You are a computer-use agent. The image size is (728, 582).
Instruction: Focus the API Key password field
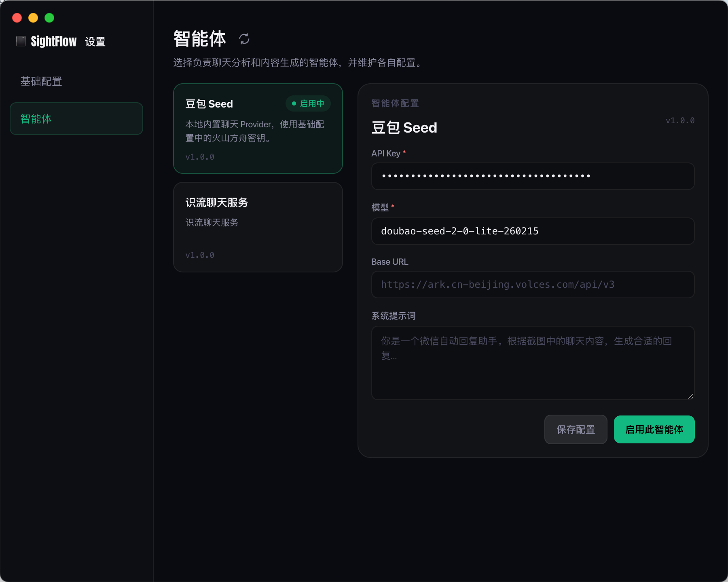[x=533, y=176]
